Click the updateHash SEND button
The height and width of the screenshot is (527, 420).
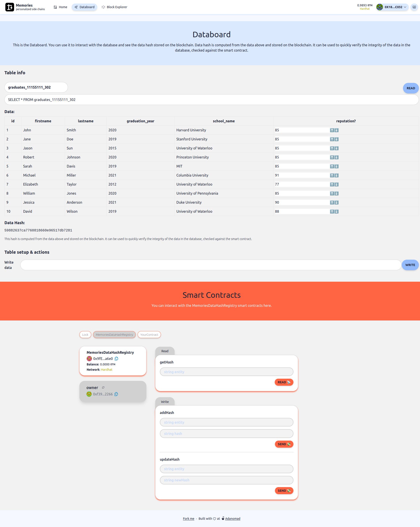(x=284, y=491)
